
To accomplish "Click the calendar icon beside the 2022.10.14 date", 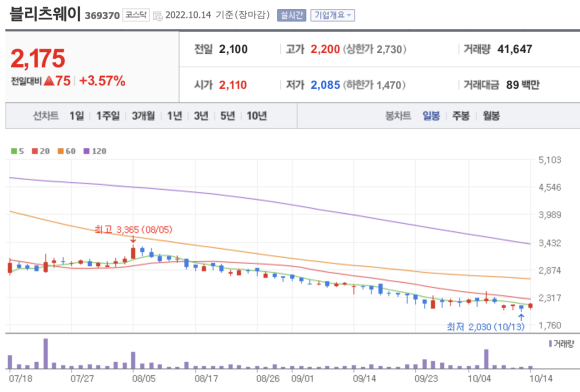I will tap(158, 16).
